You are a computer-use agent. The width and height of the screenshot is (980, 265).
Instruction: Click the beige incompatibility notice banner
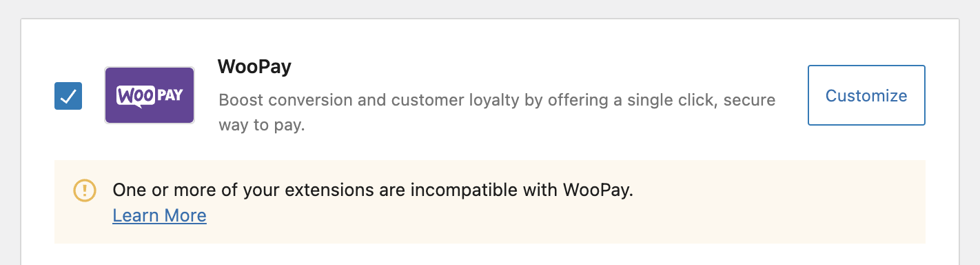(489, 202)
